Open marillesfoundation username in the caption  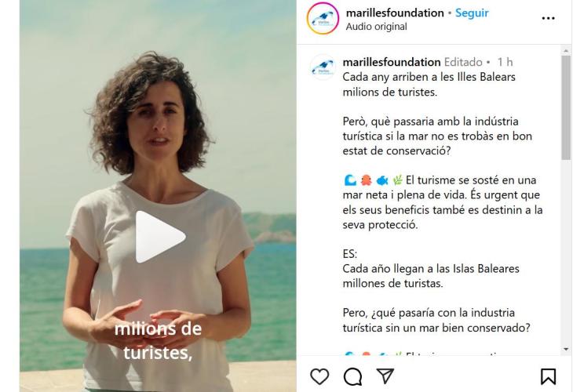tap(392, 62)
